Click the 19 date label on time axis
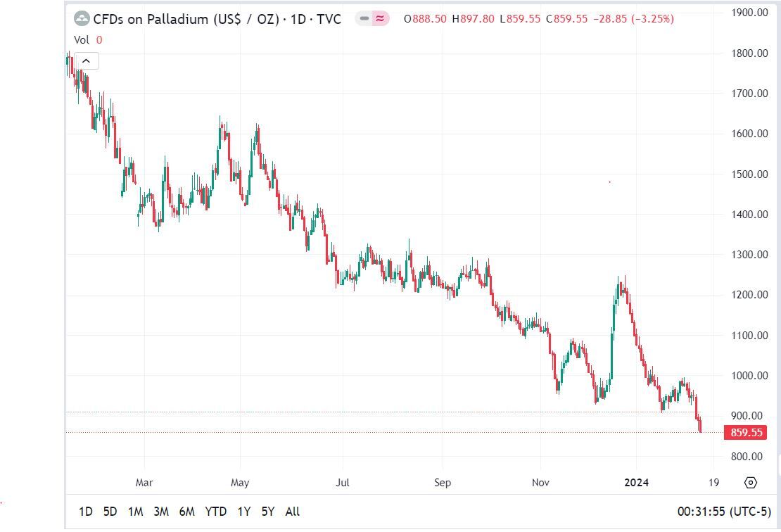Image resolution: width=781 pixels, height=532 pixels. coord(713,483)
